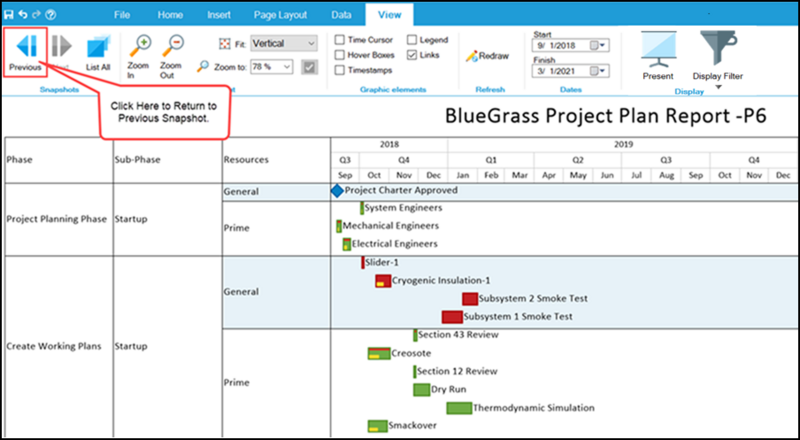
Task: Enable the Timestamps checkbox
Action: click(339, 70)
